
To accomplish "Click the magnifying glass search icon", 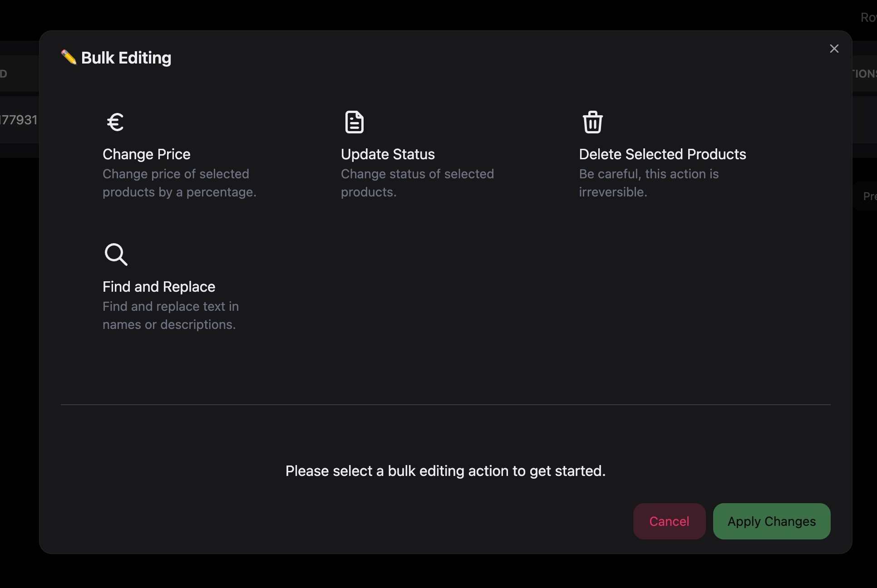I will click(116, 254).
